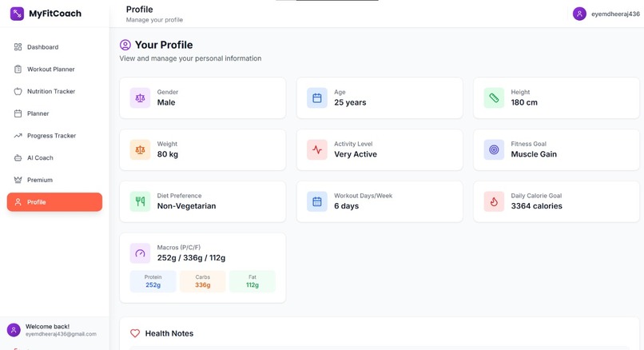
Task: Click the 252g / 336g / 112g macros text
Action: click(x=192, y=257)
